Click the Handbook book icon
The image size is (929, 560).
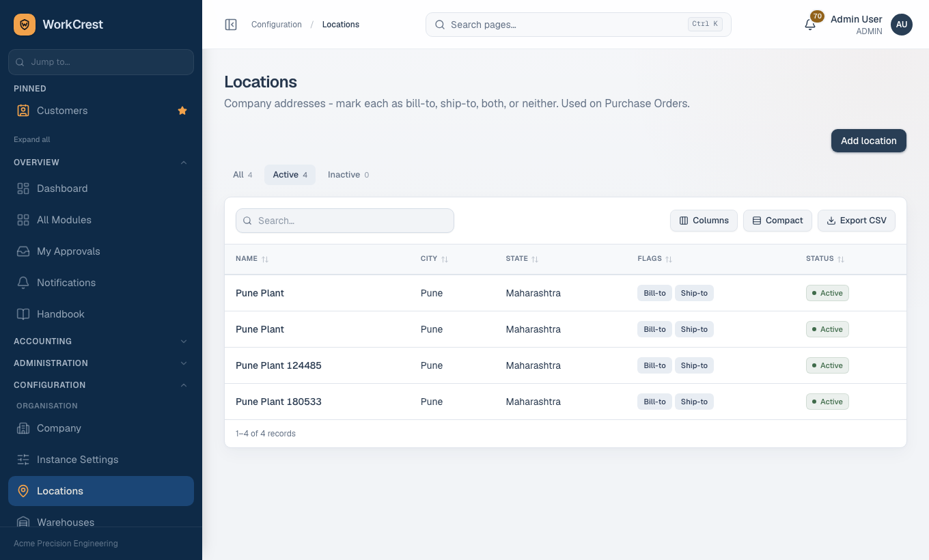point(23,314)
